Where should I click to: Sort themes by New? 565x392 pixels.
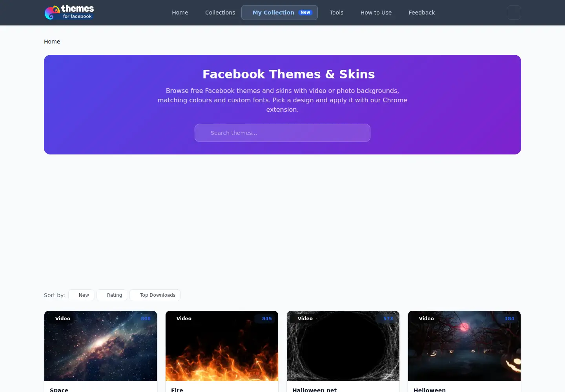tap(81, 295)
